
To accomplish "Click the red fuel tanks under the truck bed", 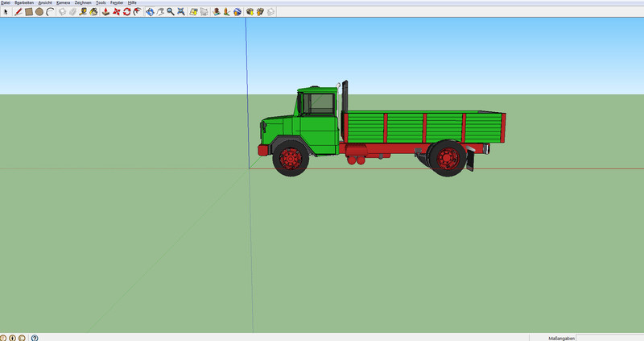I will [x=356, y=160].
